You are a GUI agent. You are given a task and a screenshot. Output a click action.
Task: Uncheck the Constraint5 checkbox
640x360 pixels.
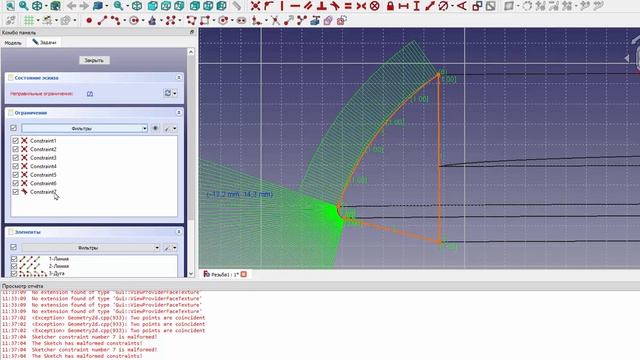click(16, 175)
